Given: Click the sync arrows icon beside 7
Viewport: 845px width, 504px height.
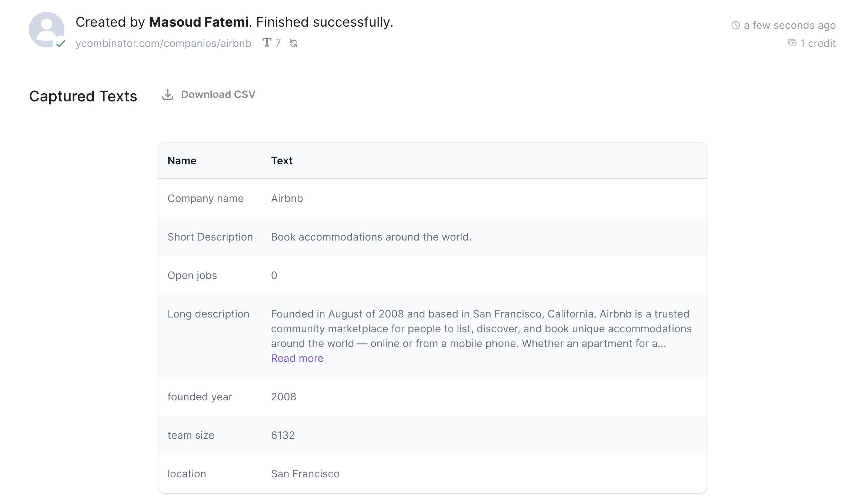Looking at the screenshot, I should point(294,43).
